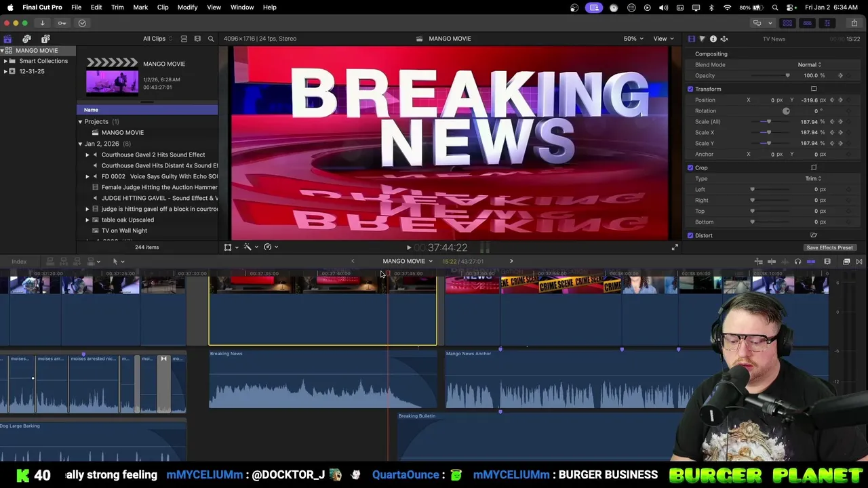
Task: Open the Effects browser icon
Action: (x=846, y=262)
